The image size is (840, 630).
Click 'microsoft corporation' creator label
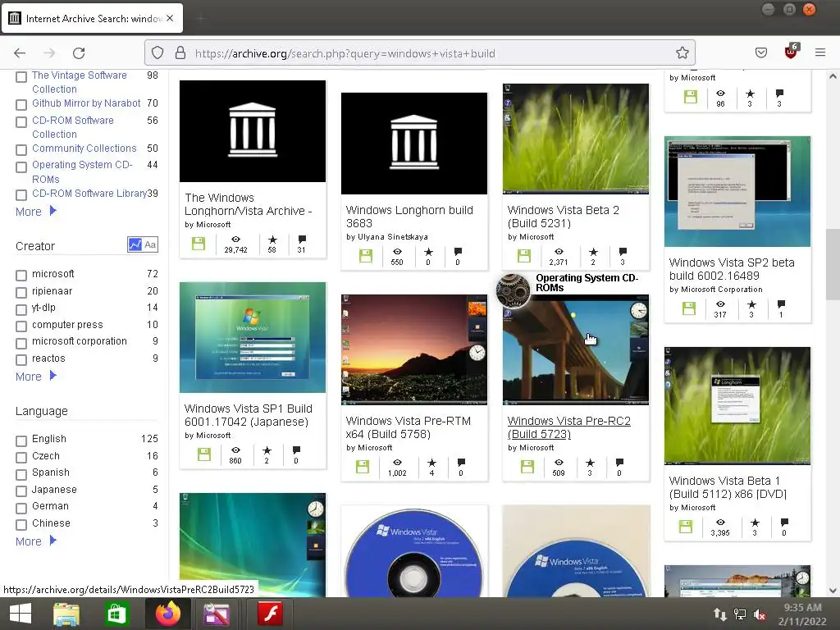pos(80,341)
